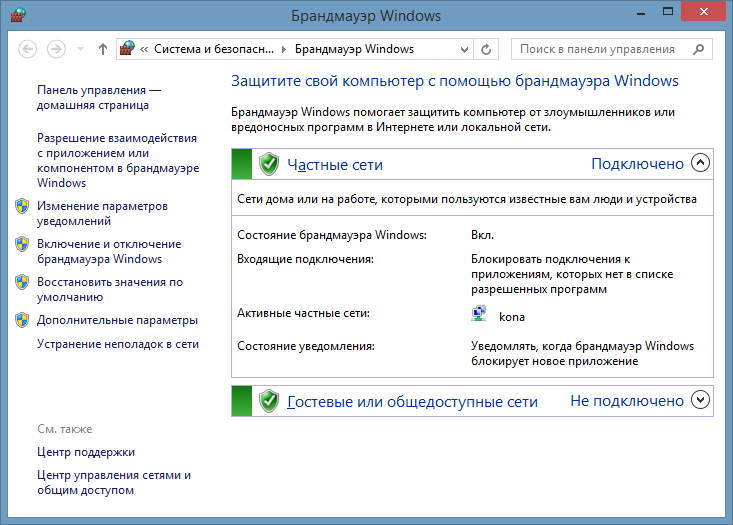Click the page title Защитите свой компьютер
This screenshot has height=525, width=733.
[x=455, y=81]
